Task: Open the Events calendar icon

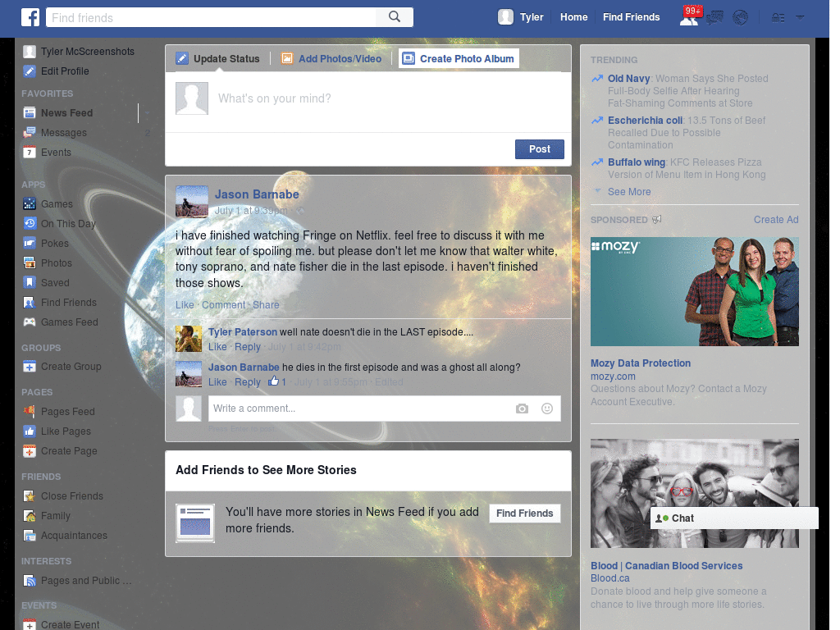Action: (x=30, y=152)
